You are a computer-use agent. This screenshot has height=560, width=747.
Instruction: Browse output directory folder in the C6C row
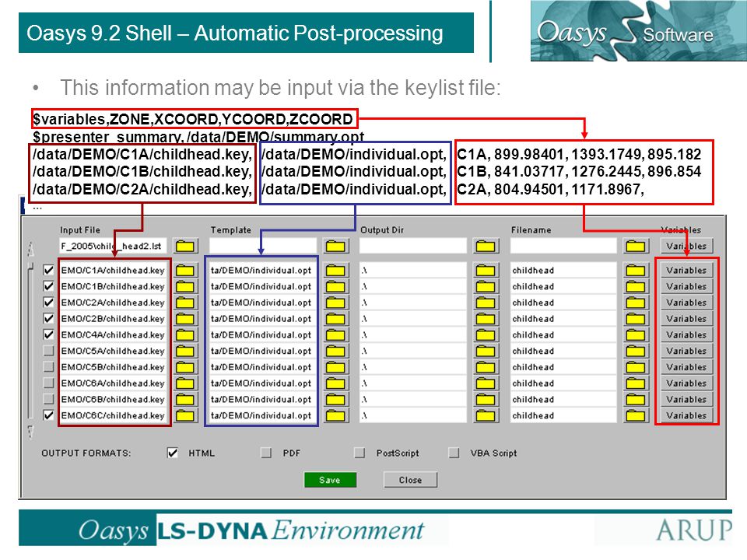(486, 415)
